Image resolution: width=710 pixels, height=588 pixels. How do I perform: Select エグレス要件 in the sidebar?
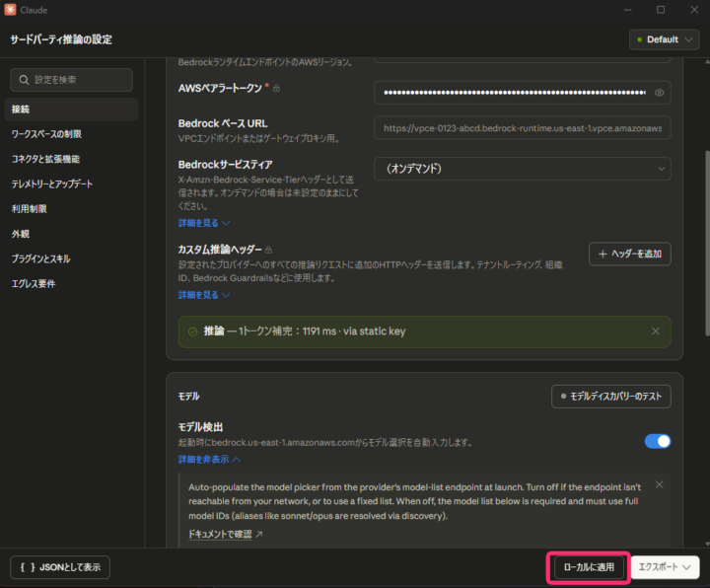tap(72, 283)
